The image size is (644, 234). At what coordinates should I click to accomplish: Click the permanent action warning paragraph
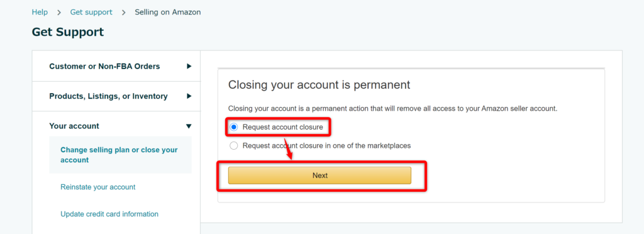(x=392, y=109)
